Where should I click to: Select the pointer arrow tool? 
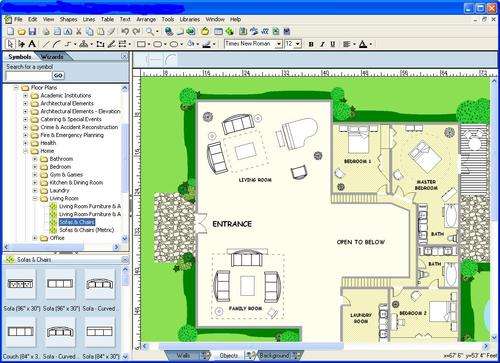tap(10, 44)
